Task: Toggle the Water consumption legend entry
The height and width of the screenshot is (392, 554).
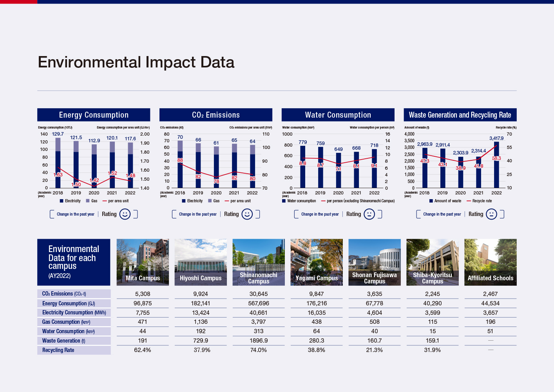Action: [x=284, y=201]
